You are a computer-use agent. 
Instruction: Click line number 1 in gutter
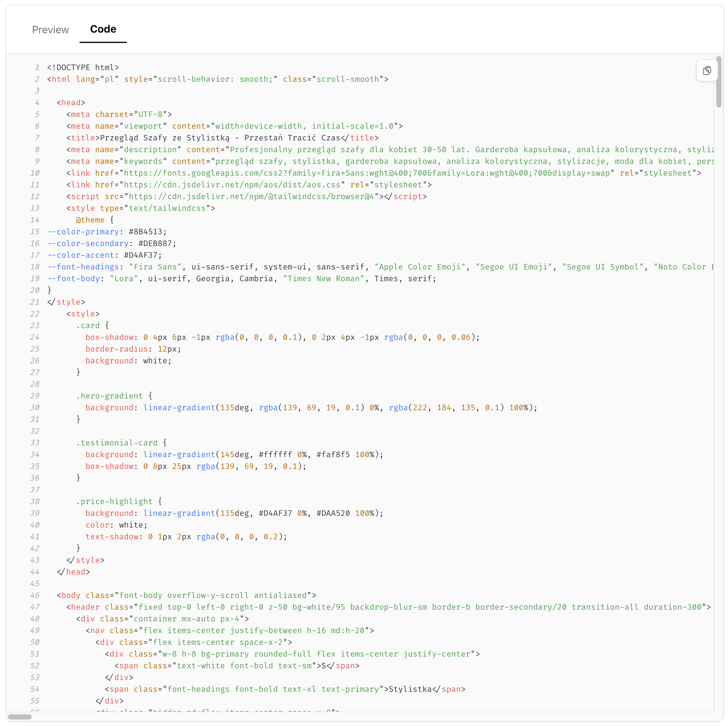[37, 67]
